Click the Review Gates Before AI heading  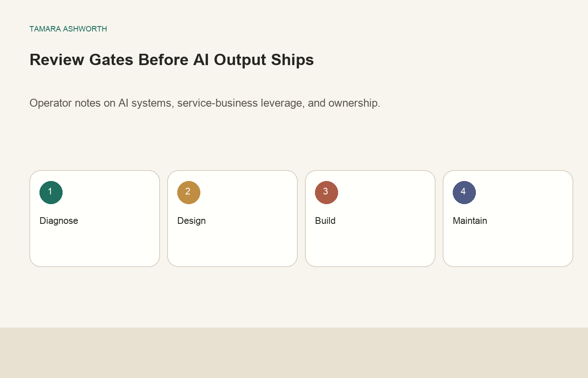coord(171,60)
